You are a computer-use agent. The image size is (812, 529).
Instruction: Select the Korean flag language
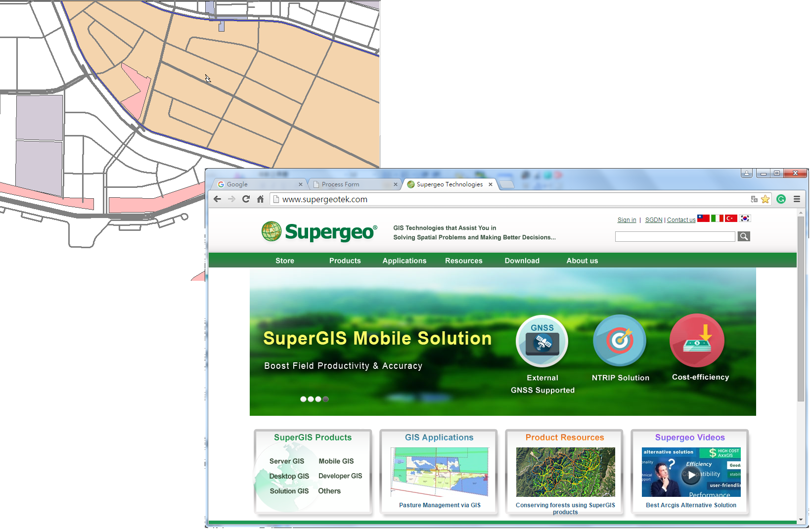[x=745, y=218]
